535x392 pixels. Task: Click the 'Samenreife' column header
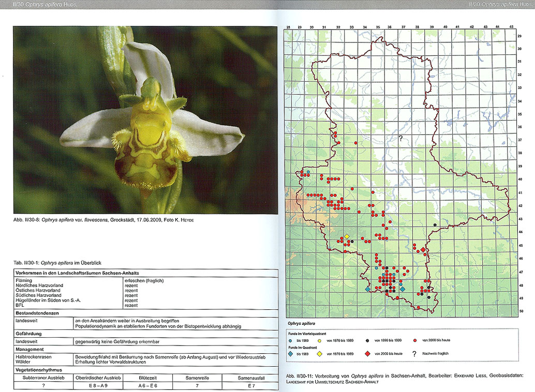click(x=197, y=378)
